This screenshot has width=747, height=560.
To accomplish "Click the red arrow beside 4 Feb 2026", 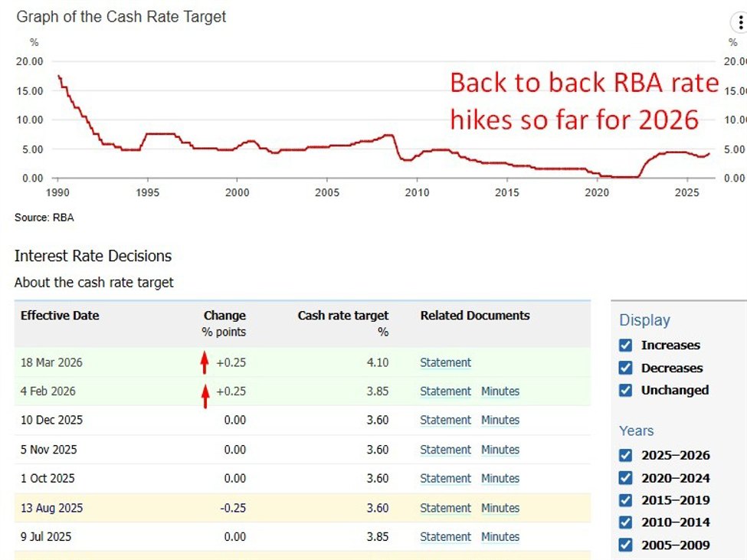I will point(205,395).
